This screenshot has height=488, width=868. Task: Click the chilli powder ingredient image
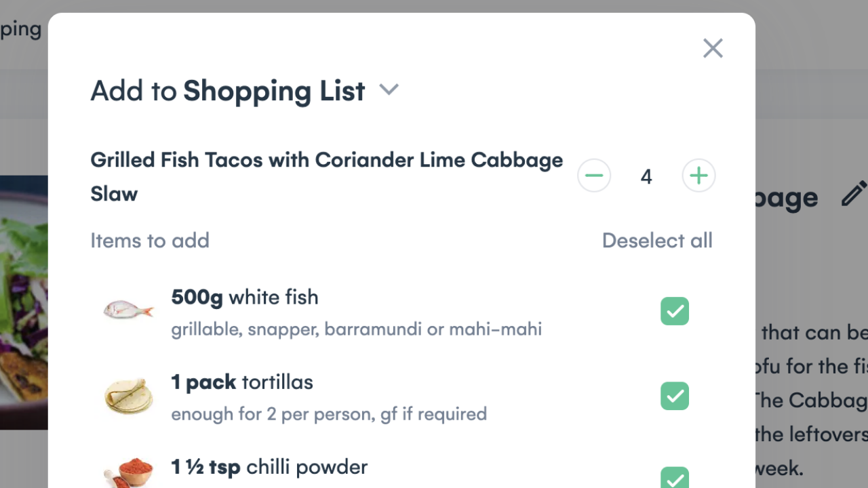[128, 473]
